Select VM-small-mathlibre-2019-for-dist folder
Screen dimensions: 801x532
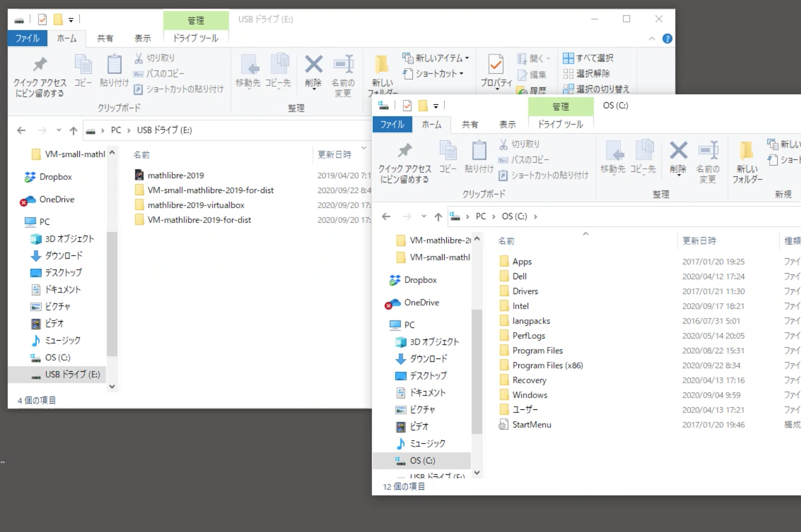(x=210, y=190)
